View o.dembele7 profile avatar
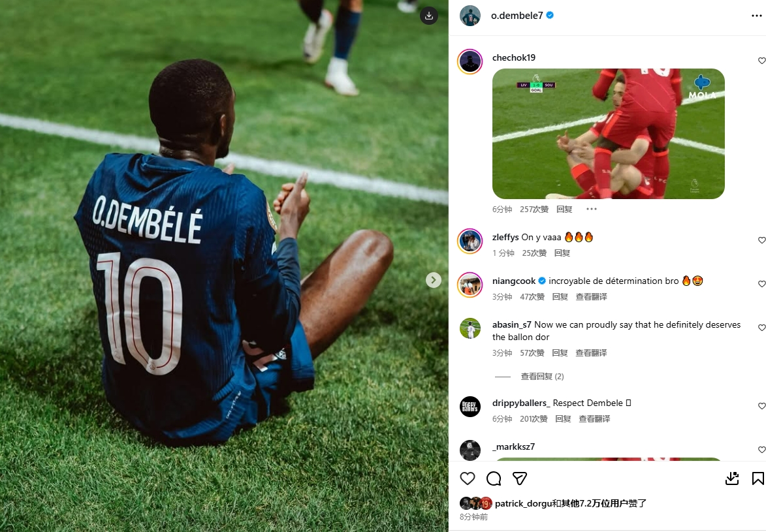This screenshot has height=532, width=766. [470, 16]
